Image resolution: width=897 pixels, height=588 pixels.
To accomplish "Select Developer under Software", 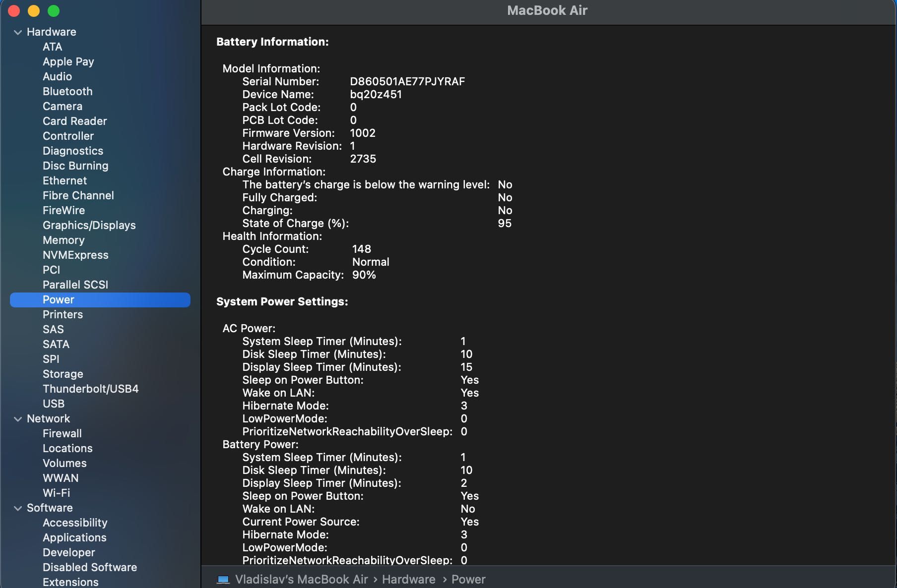I will point(69,552).
